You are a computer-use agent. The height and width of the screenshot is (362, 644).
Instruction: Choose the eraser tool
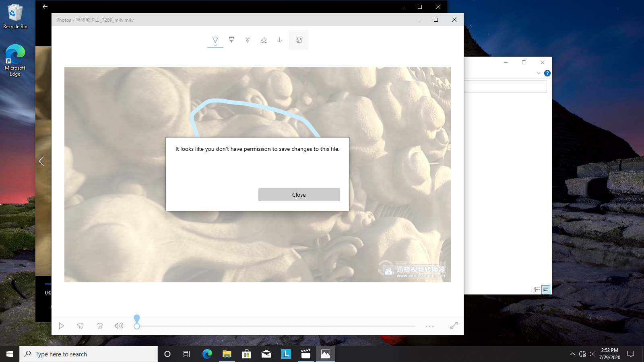click(264, 40)
